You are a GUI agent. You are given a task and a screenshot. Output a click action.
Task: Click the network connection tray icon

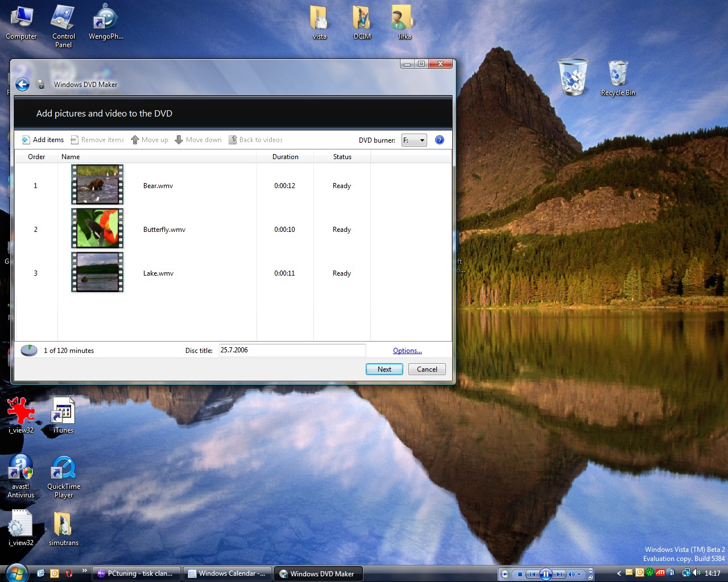686,573
